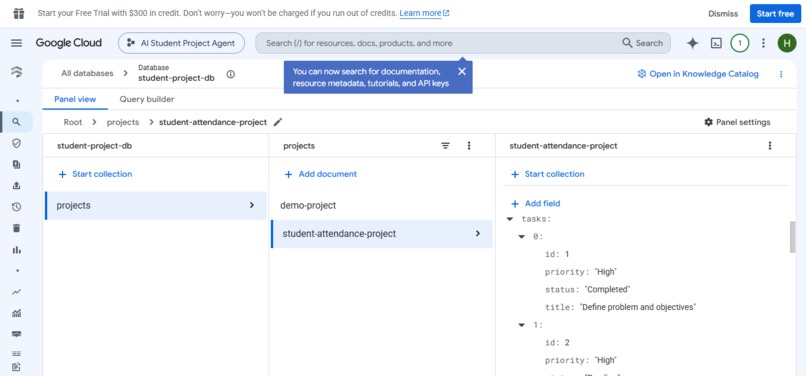
Task: Open notifications circle showing 1
Action: 740,43
